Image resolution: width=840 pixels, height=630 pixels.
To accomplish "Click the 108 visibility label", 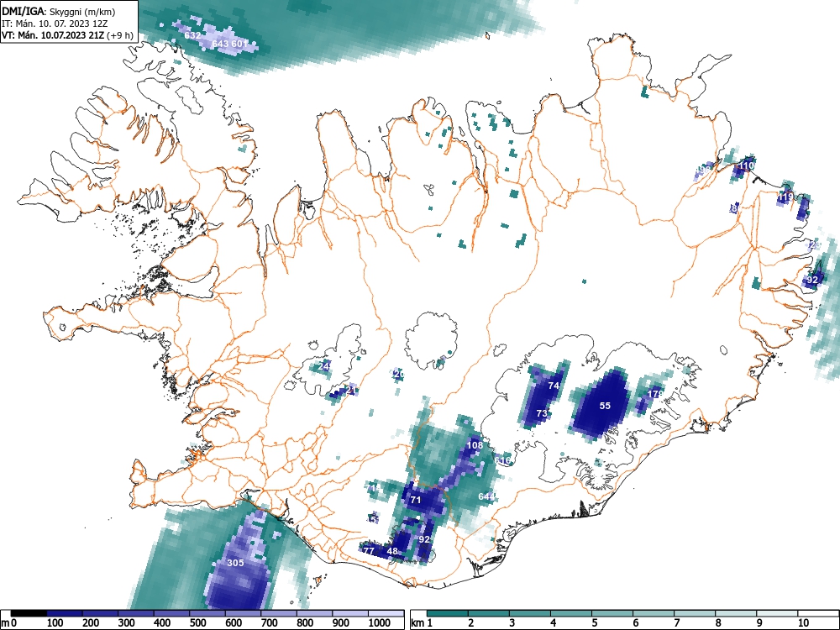I will 475,445.
